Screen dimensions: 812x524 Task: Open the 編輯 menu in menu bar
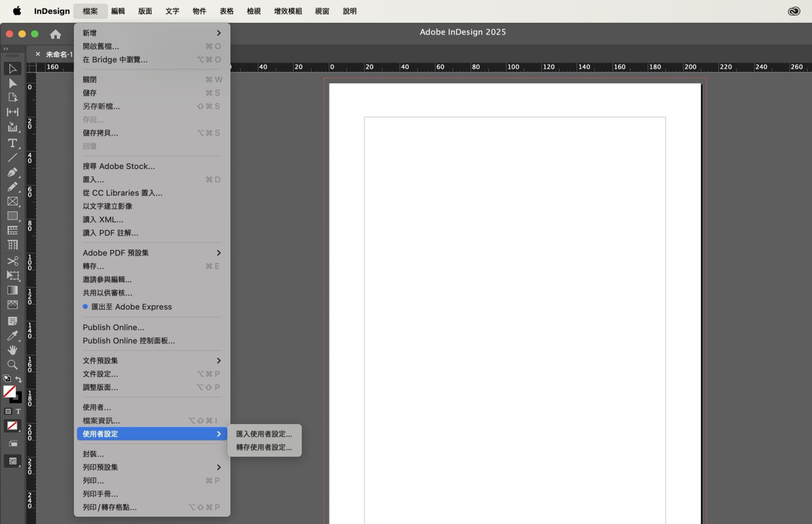118,11
